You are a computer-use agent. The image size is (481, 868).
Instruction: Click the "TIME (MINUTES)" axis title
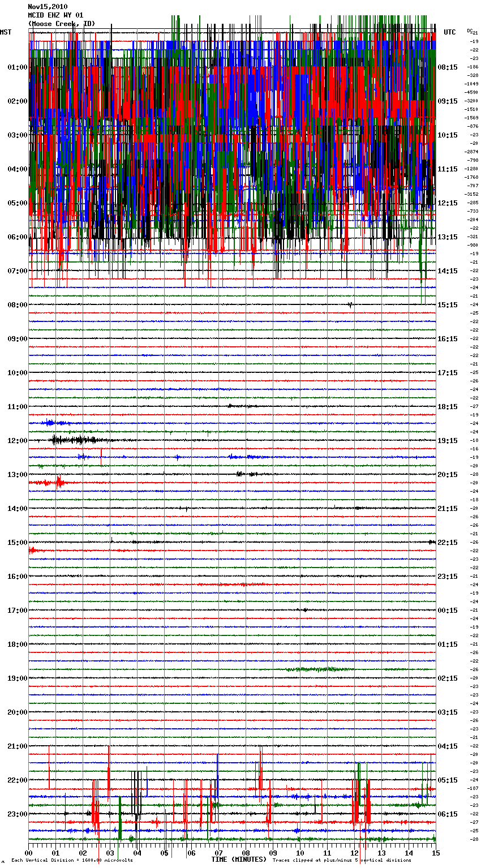pos(239,860)
